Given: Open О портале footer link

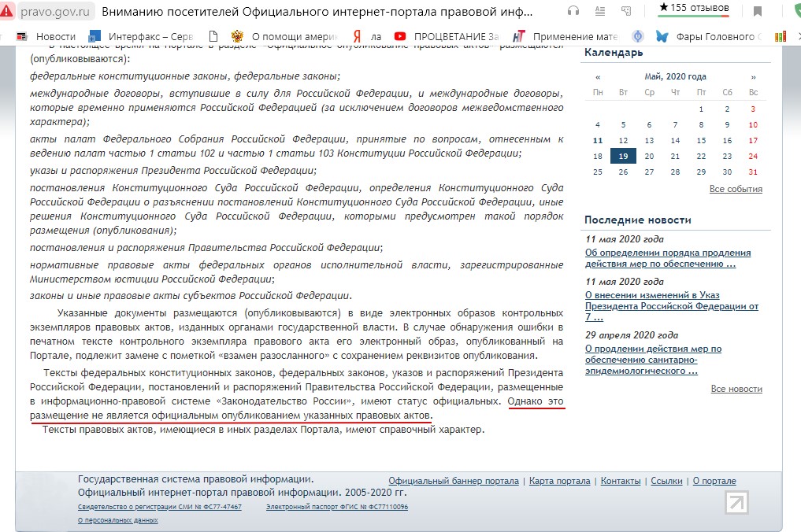Looking at the screenshot, I should pos(714,481).
